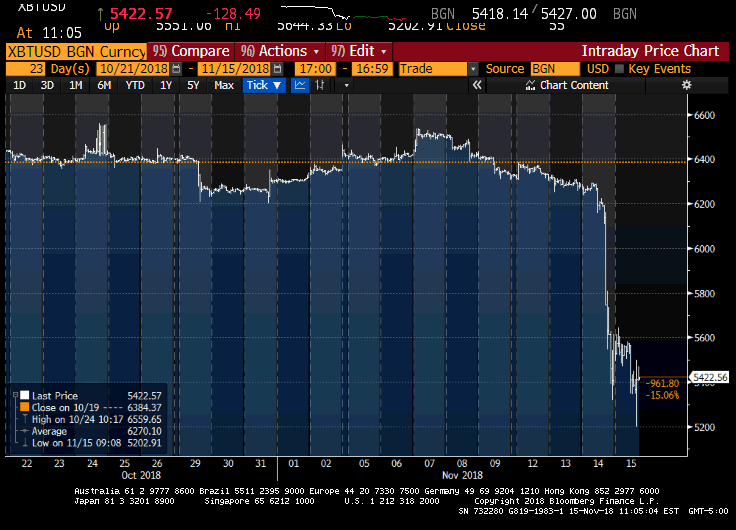Select the line chart type icon
The height and width of the screenshot is (530, 736).
(300, 85)
